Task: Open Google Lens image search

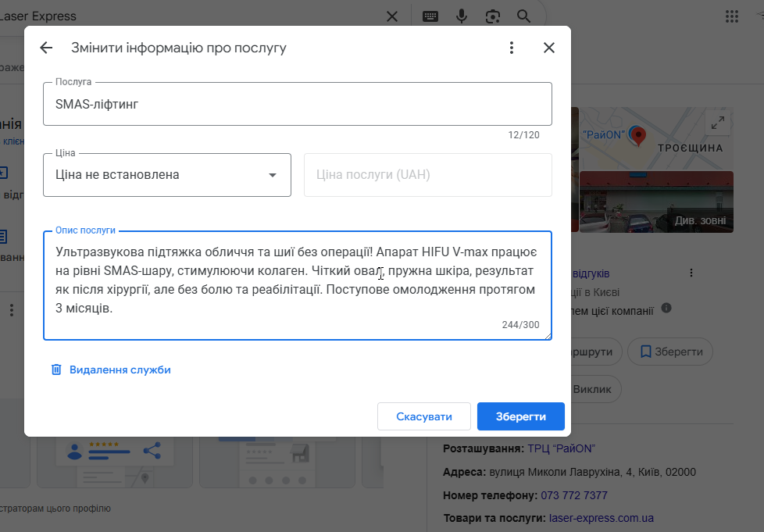Action: pos(493,16)
